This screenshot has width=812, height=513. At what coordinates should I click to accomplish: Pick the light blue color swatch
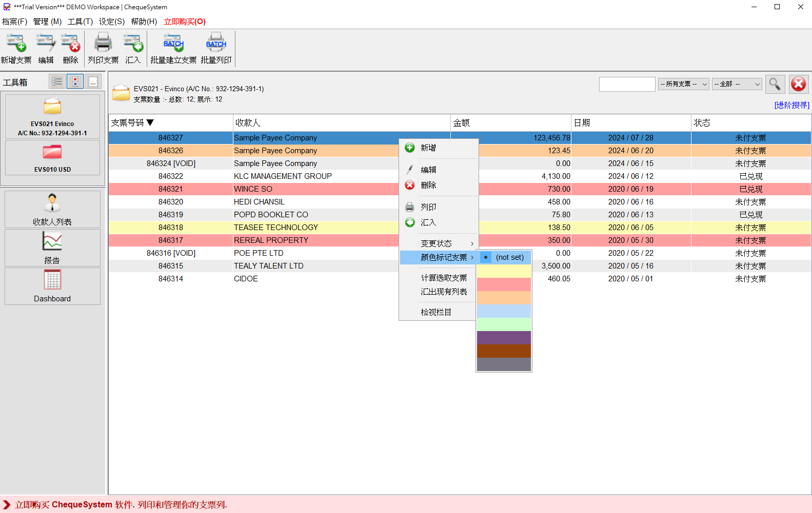point(504,311)
